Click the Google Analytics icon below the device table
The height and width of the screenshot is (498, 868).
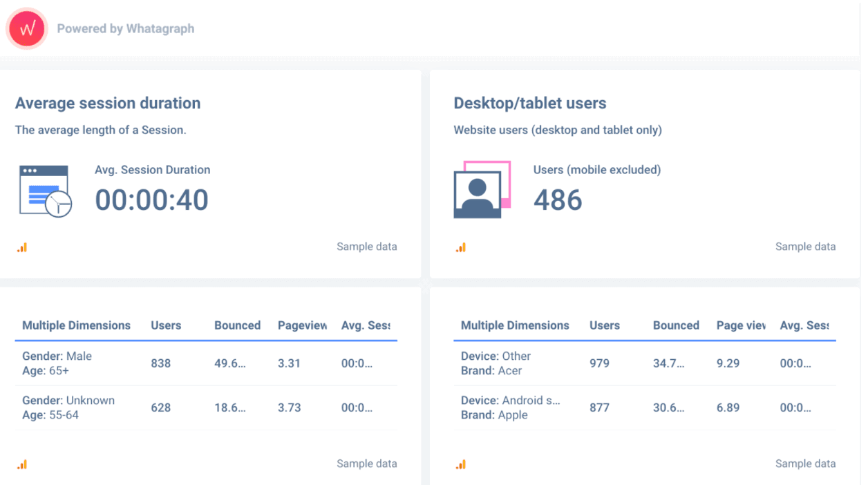click(x=461, y=463)
